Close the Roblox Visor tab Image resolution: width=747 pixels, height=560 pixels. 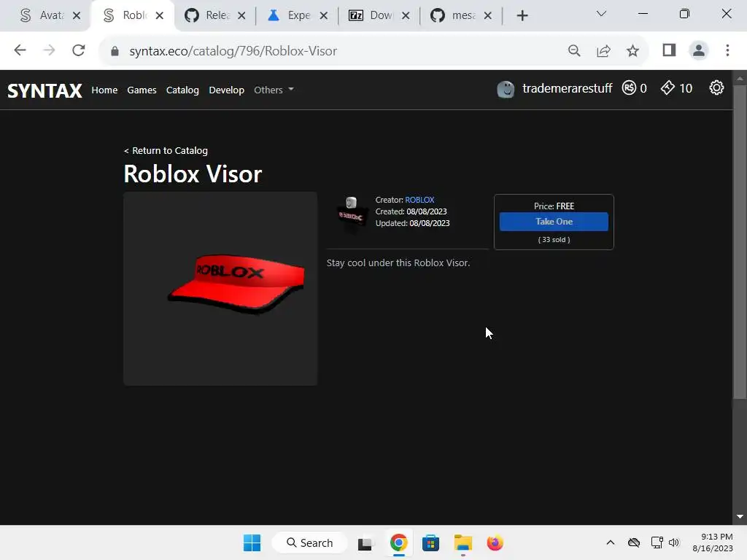160,16
